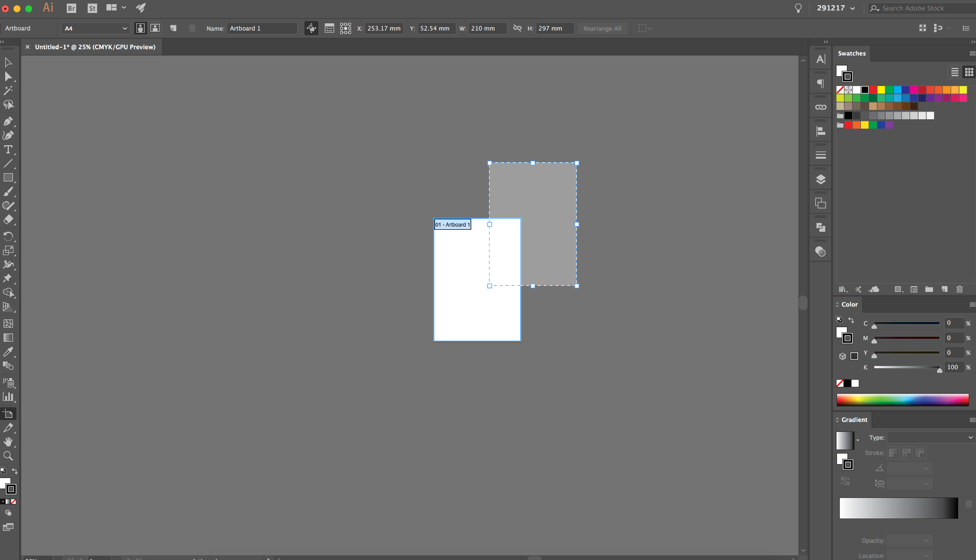976x560 pixels.
Task: Select the Untitled-1 document tab
Action: [x=95, y=47]
